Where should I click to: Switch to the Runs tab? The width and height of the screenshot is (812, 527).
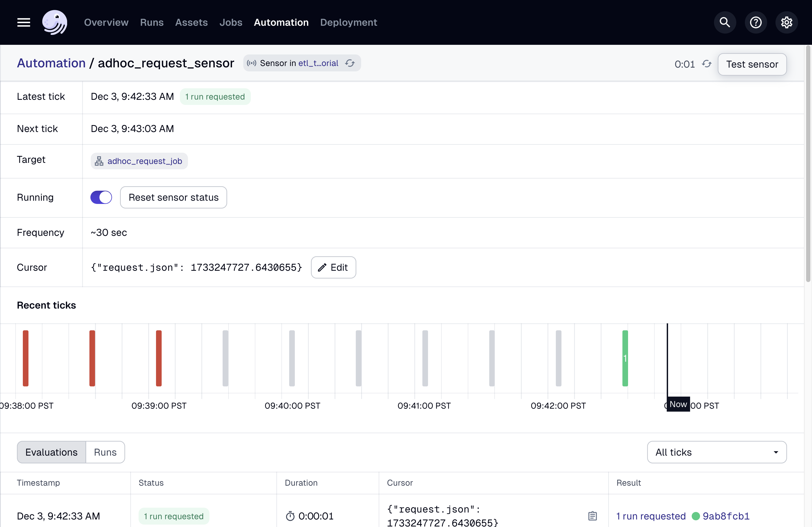(105, 452)
